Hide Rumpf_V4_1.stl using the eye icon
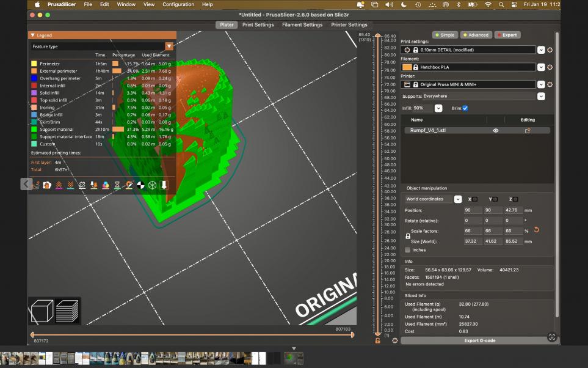 pos(495,130)
